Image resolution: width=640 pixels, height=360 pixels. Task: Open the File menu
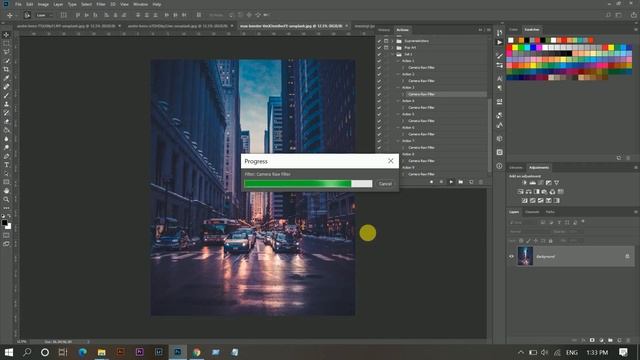pos(18,4)
